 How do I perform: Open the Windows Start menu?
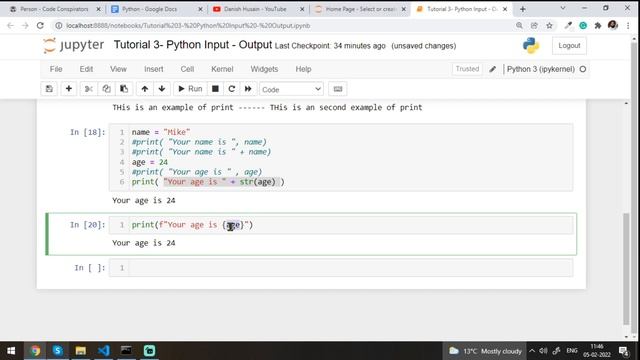11,351
